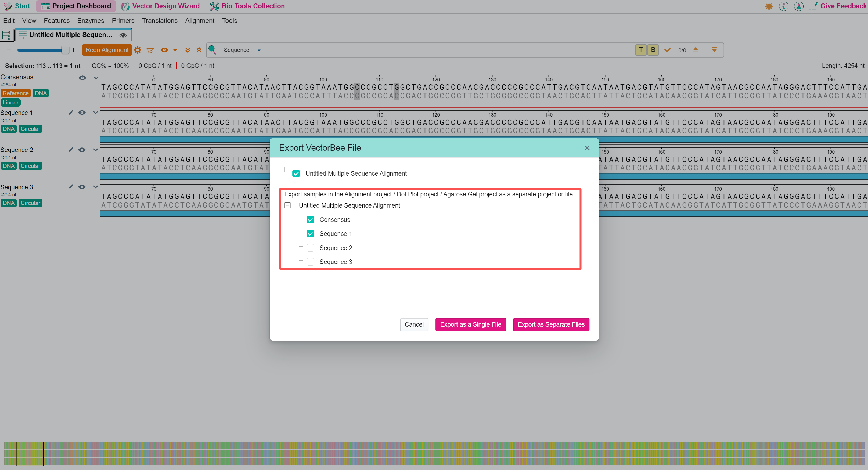Expand the Consensus row chevron
The width and height of the screenshot is (868, 470).
click(96, 78)
